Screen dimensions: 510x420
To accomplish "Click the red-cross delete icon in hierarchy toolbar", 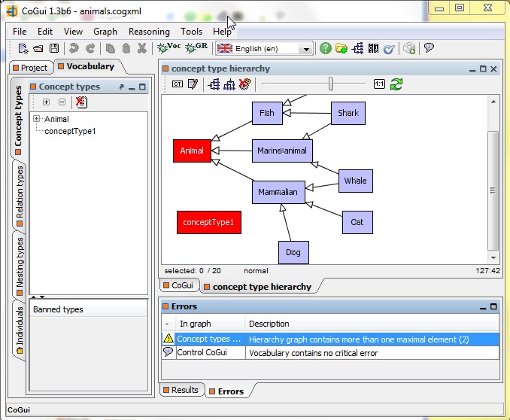I will pyautogui.click(x=245, y=84).
